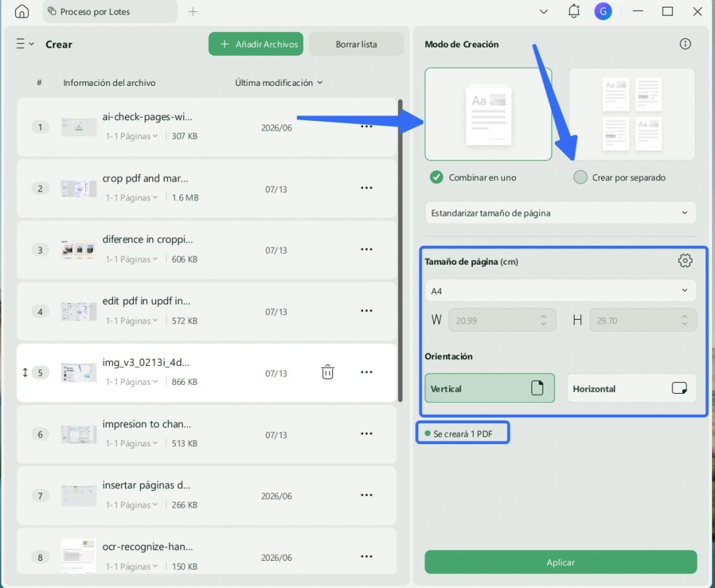This screenshot has width=715, height=588.
Task: Select file name img_v3_0213i_4d...
Action: coord(145,362)
